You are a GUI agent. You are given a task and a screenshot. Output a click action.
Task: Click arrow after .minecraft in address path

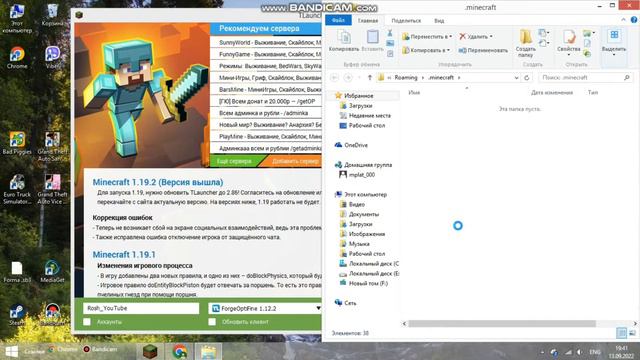[459, 78]
